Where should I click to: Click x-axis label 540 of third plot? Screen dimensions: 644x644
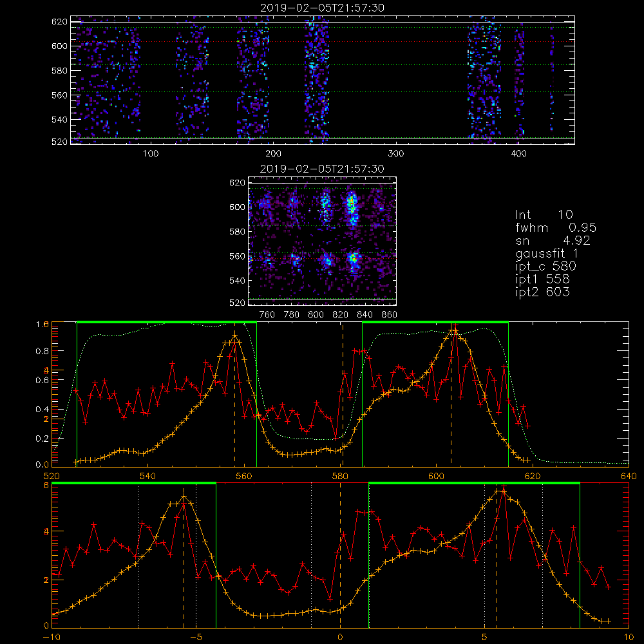pos(148,476)
